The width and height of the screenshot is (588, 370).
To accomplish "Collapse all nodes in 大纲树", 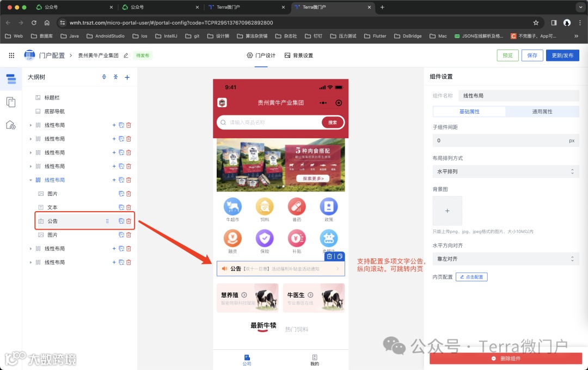I will (x=115, y=77).
